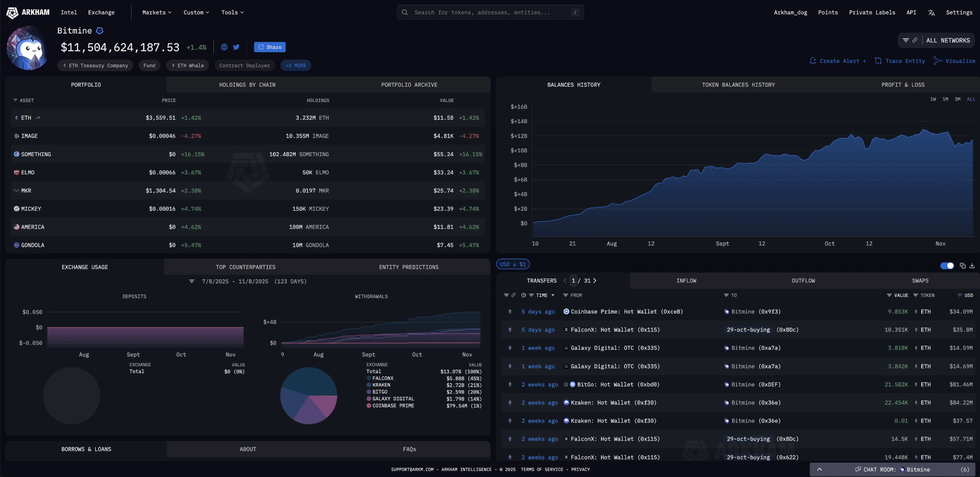Expand the Tools dropdown menu
980x477 pixels.
coord(232,12)
